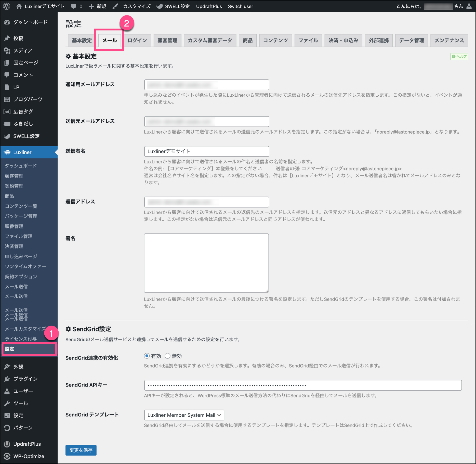The image size is (476, 464).
Task: Click into the 送信者名 text field
Action: pyautogui.click(x=206, y=151)
